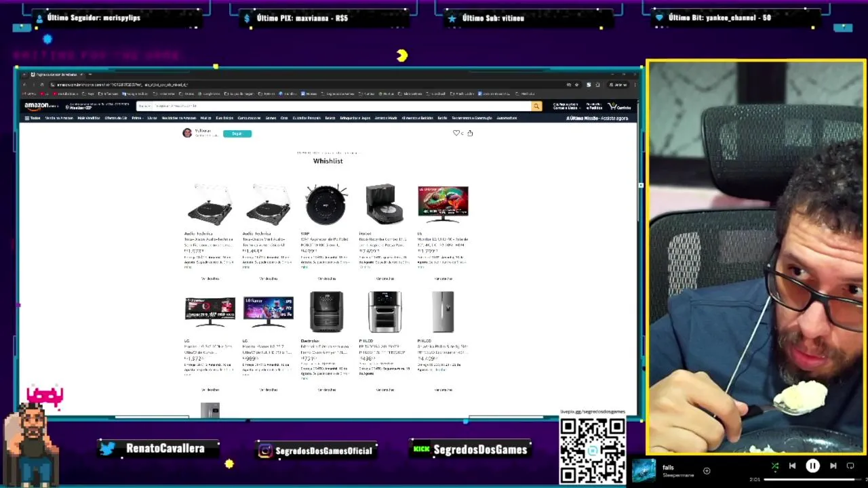868x488 pixels.
Task: Click the Último Bit overlay label
Action: (719, 18)
